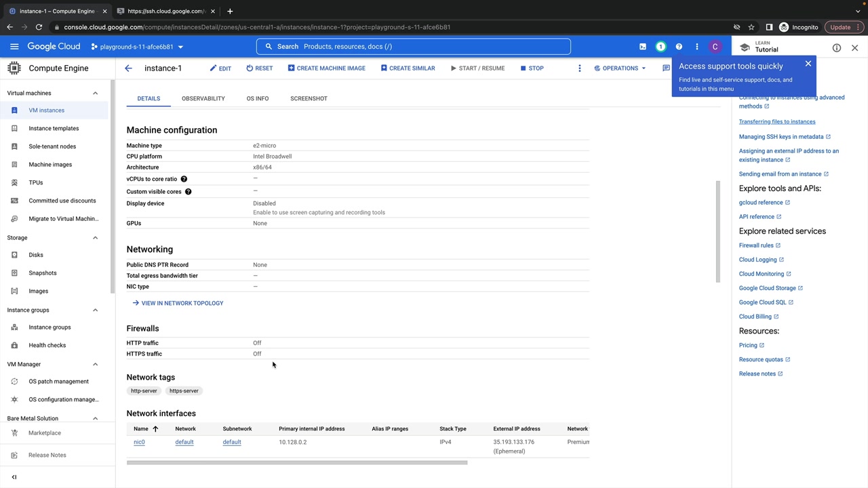Collapse the left navigation panel
This screenshot has height=488, width=868.
click(14, 477)
